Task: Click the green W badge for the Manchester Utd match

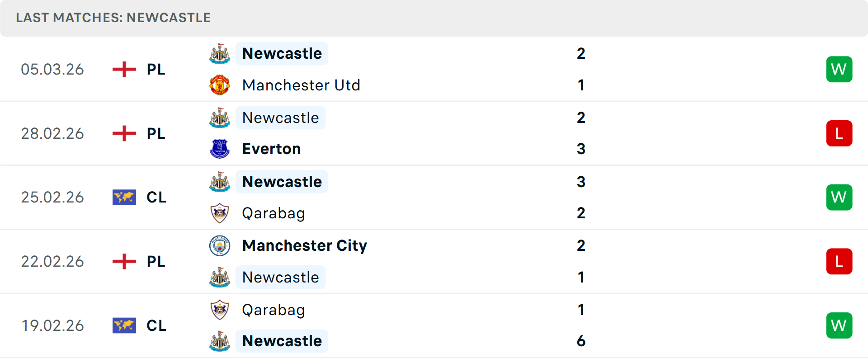Action: 839,69
